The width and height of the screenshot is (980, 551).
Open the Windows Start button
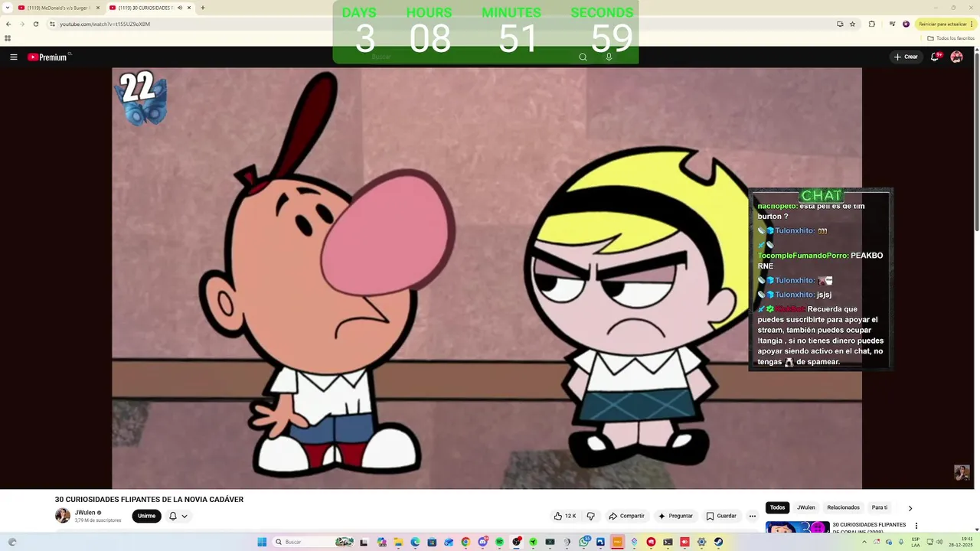pyautogui.click(x=262, y=542)
